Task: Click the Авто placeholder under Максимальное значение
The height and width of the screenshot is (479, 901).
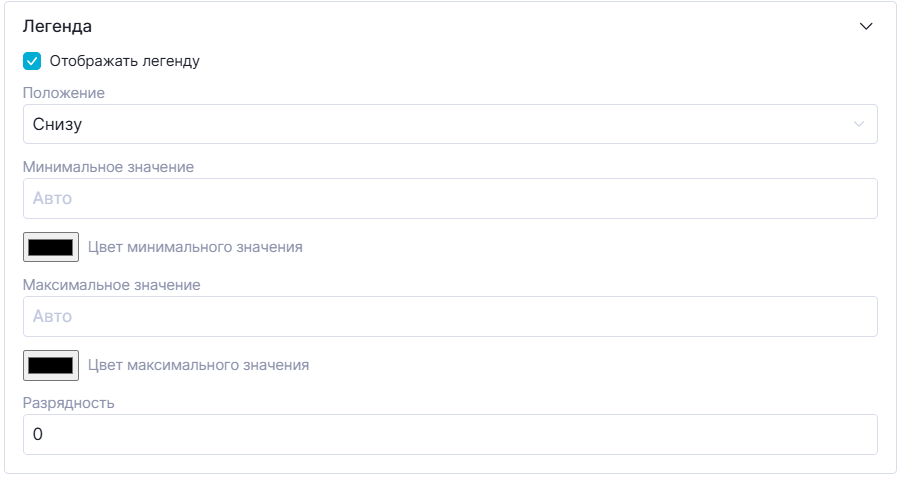Action: click(x=53, y=317)
